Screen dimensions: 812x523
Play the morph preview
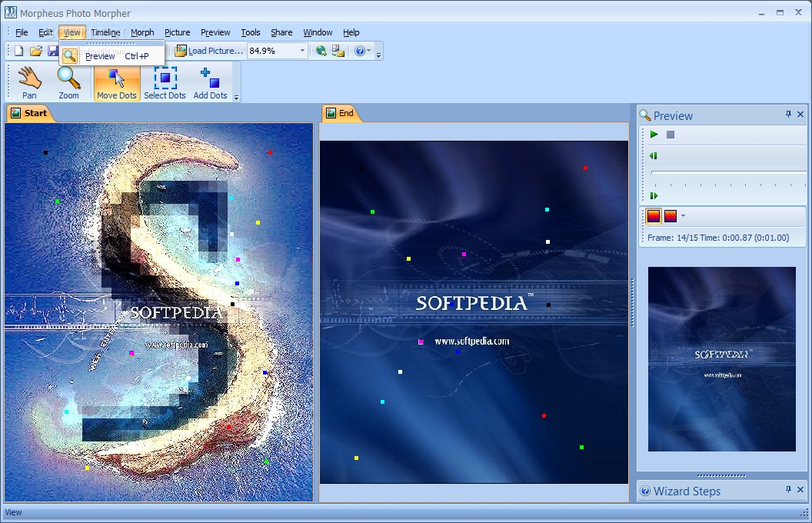point(654,135)
